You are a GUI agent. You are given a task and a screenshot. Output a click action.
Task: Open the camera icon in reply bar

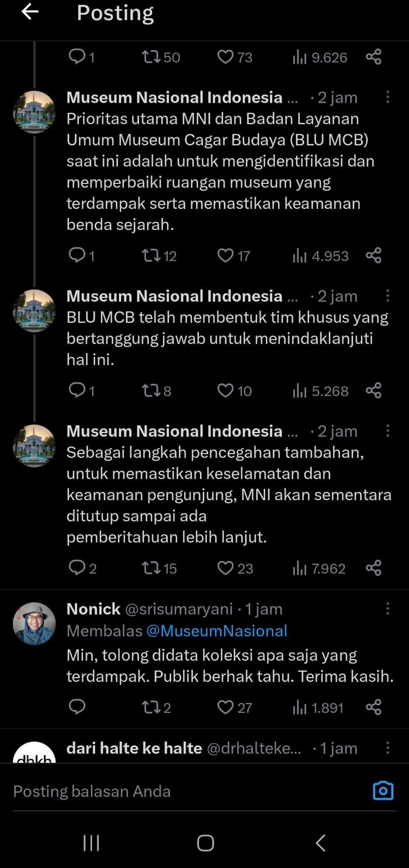tap(383, 791)
